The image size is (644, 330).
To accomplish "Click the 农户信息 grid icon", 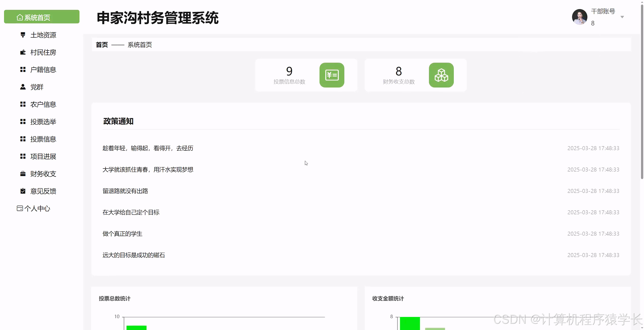I will pos(23,104).
